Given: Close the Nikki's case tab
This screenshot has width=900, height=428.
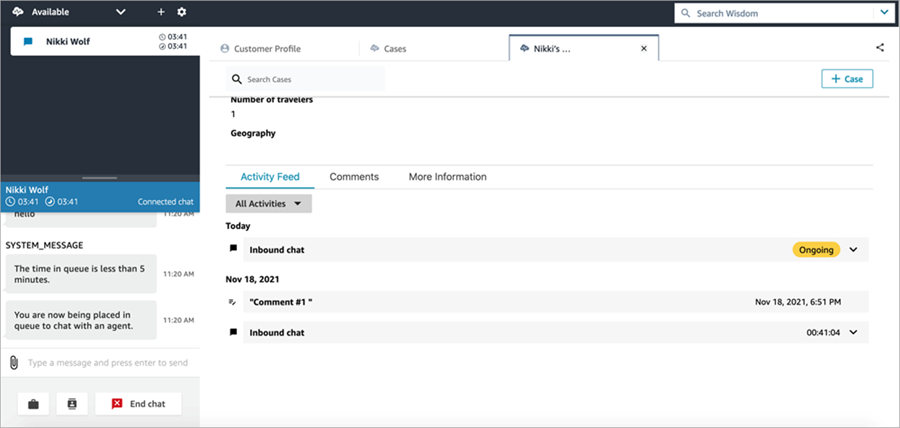Looking at the screenshot, I should [643, 48].
